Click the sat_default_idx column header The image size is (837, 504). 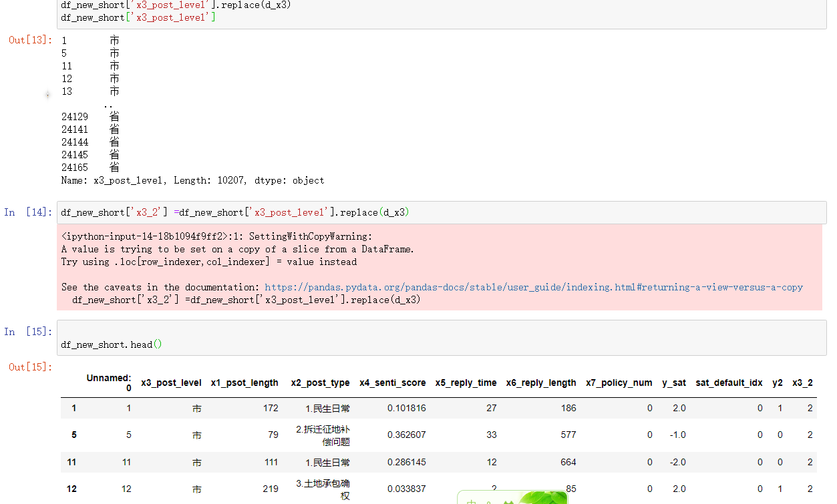(x=728, y=383)
